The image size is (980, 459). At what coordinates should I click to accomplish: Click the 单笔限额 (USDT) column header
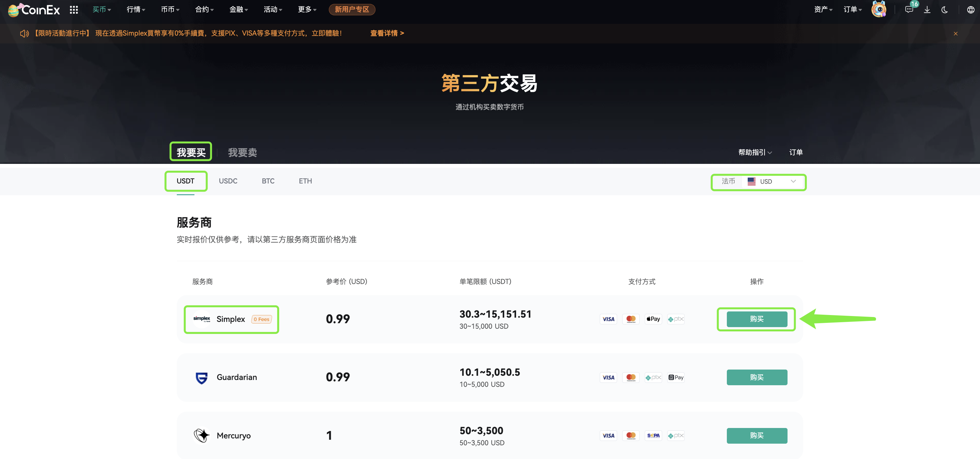tap(485, 282)
